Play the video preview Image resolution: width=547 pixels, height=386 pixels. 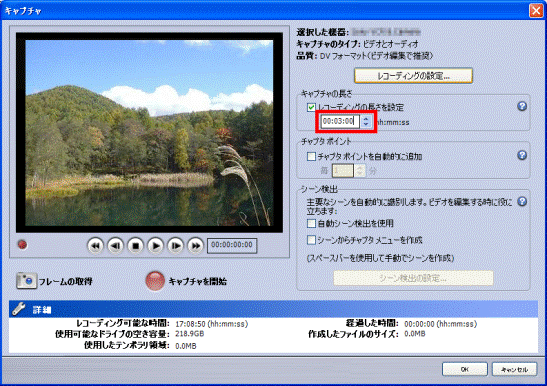(156, 246)
